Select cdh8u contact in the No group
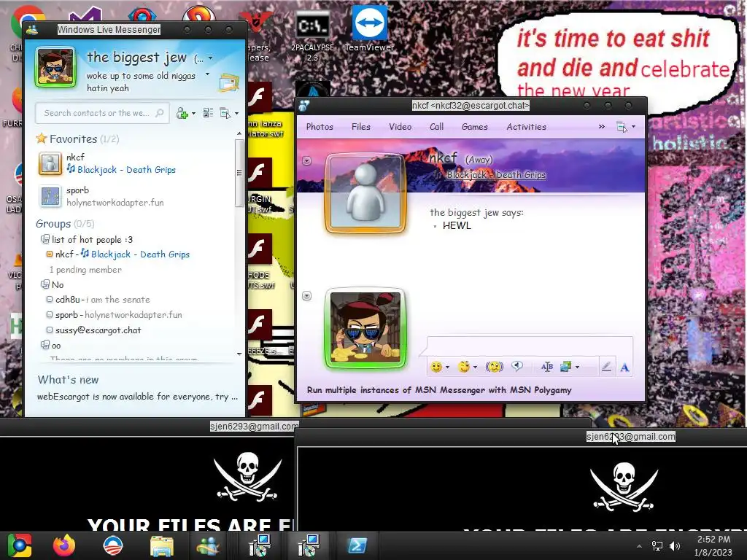This screenshot has height=560, width=747. coord(102,300)
